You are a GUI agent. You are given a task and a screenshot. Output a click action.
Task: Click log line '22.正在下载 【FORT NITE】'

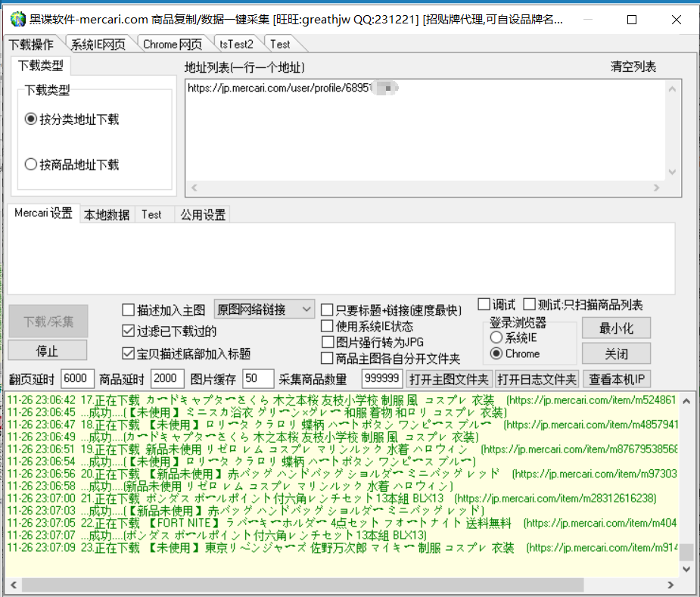point(342,523)
